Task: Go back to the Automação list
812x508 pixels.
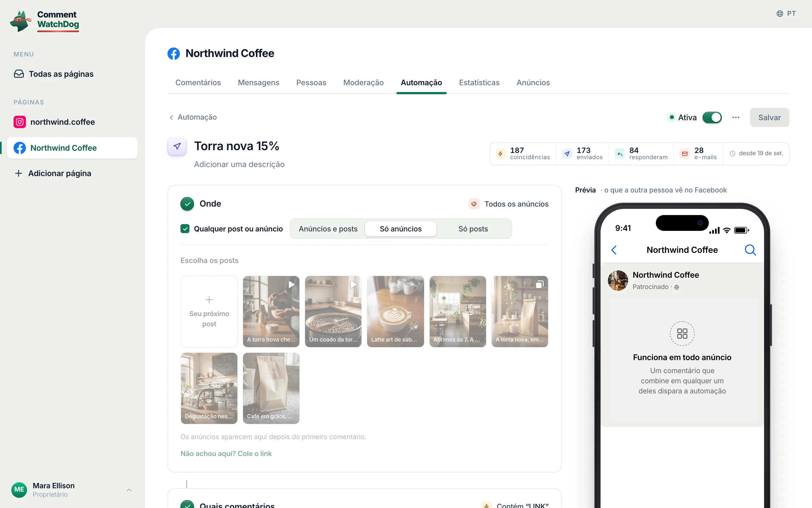Action: (193, 117)
